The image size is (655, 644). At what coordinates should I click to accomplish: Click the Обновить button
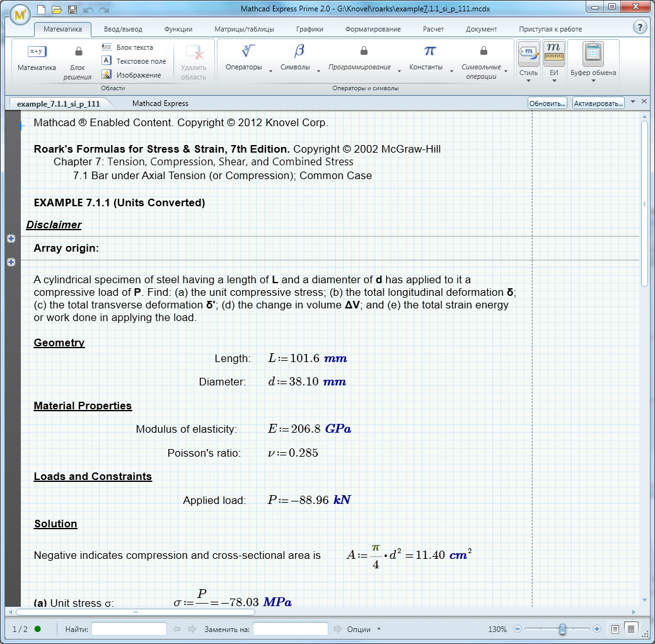point(546,102)
